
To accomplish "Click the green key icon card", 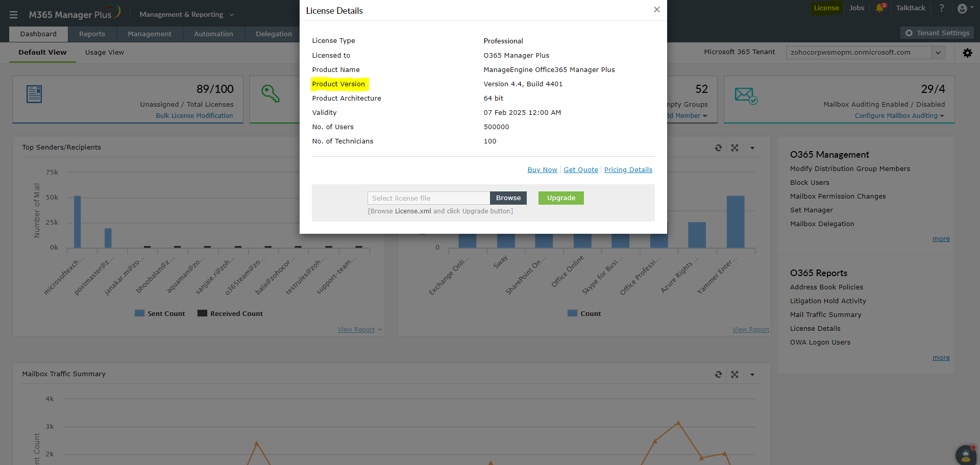I will tap(271, 93).
